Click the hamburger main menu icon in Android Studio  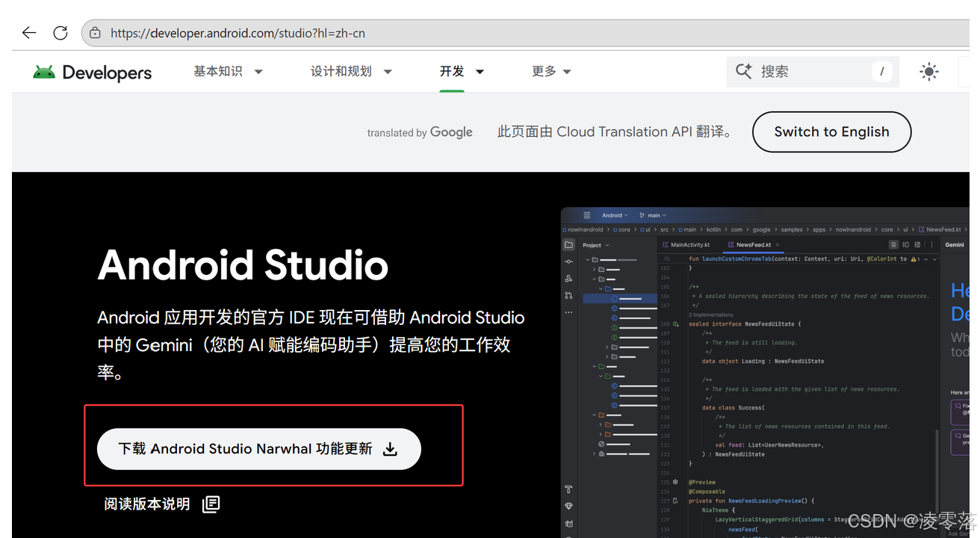(586, 215)
